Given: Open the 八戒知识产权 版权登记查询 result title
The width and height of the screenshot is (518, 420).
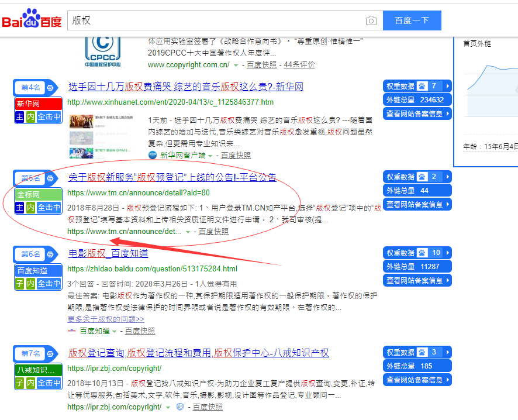Looking at the screenshot, I should tap(199, 353).
